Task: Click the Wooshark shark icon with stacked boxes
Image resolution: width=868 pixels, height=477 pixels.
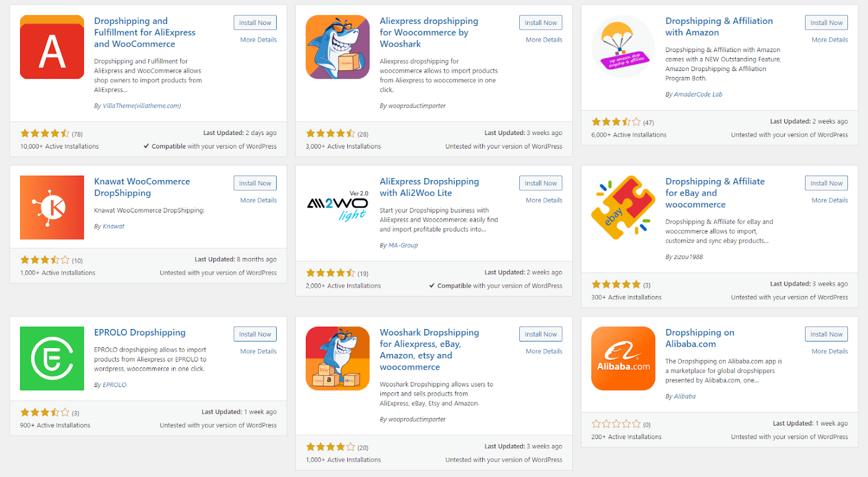Action: tap(337, 358)
